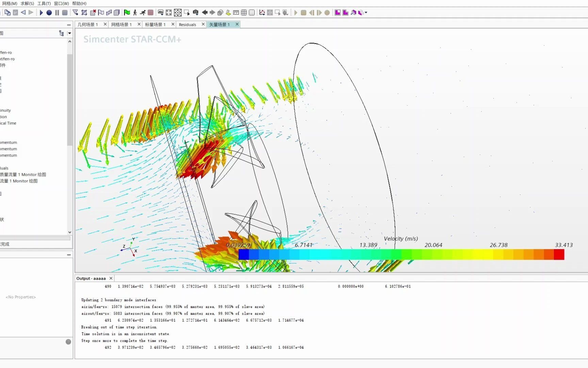This screenshot has height=368, width=588.
Task: Click the fit view expand arrows icon
Action: pyautogui.click(x=169, y=13)
